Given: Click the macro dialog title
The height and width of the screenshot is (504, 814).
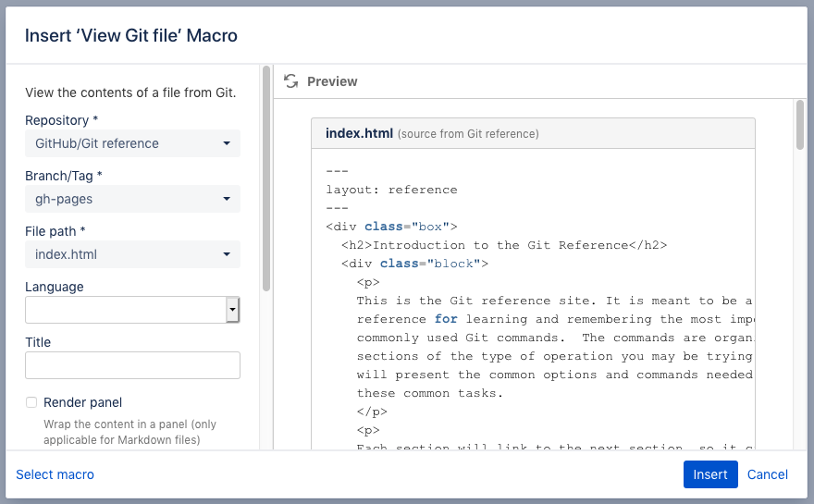Looking at the screenshot, I should 131,36.
